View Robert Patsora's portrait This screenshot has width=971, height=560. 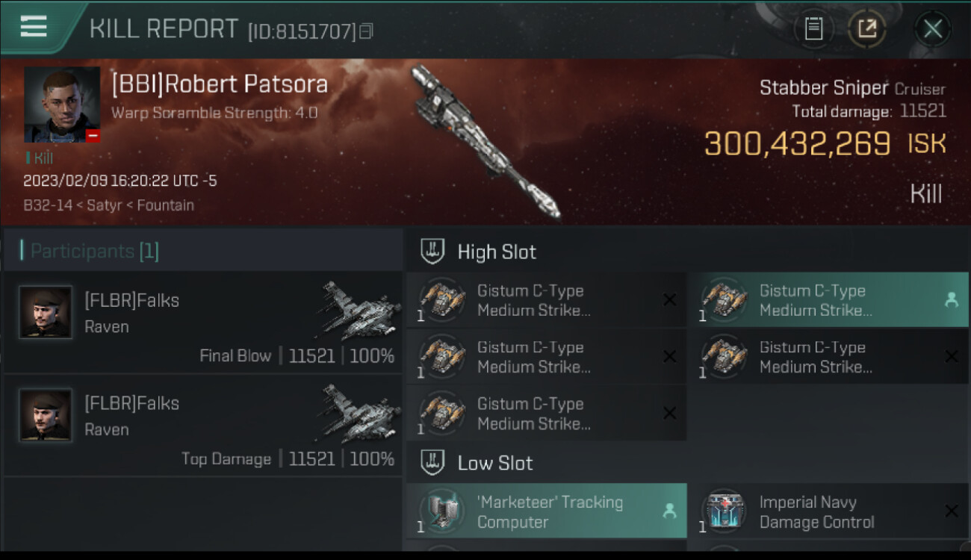(62, 105)
